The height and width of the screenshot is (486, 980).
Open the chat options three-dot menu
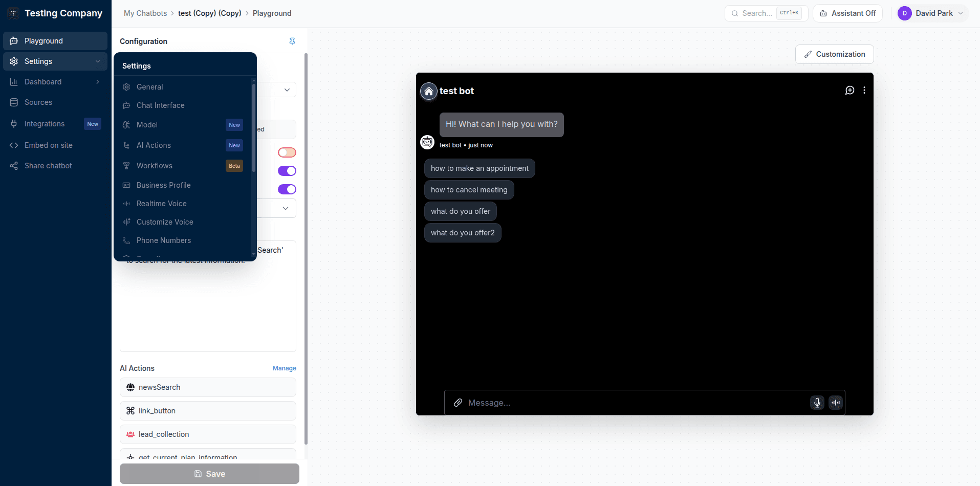click(x=864, y=90)
